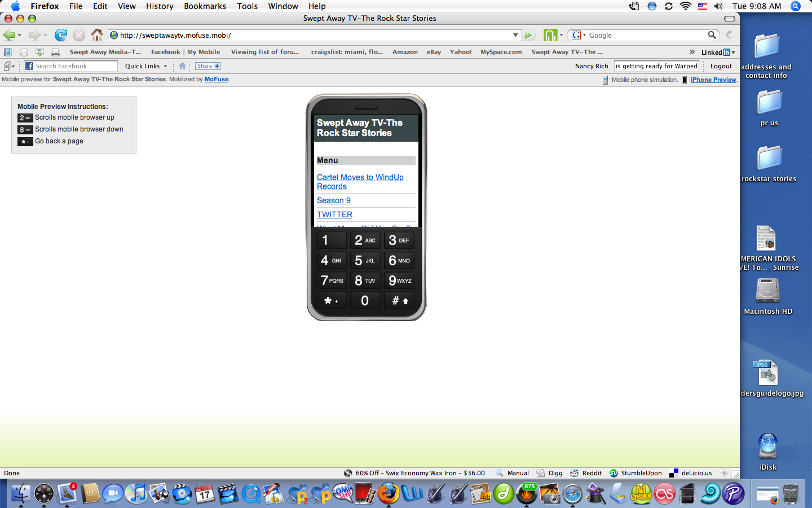
Task: Reload the page with the Refresh icon
Action: (x=61, y=35)
